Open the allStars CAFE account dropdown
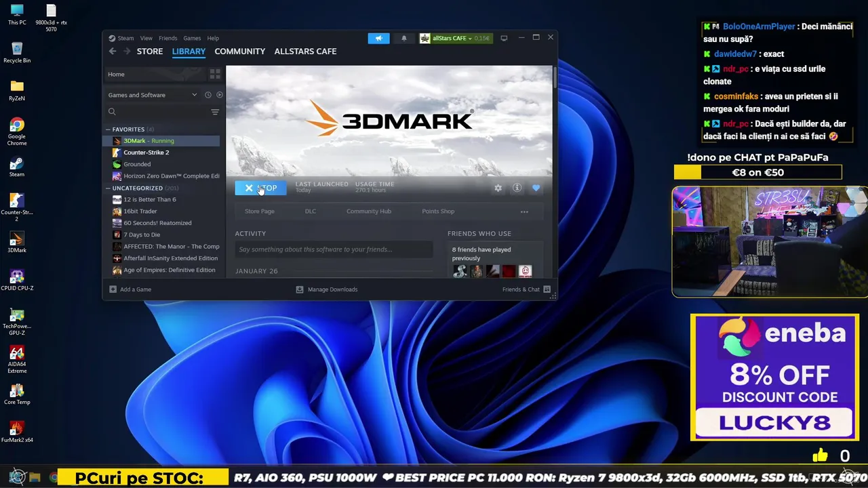868x488 pixels. point(455,38)
